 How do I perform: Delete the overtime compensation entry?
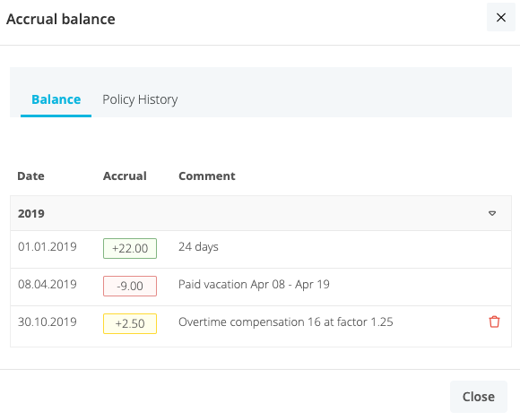pos(494,321)
